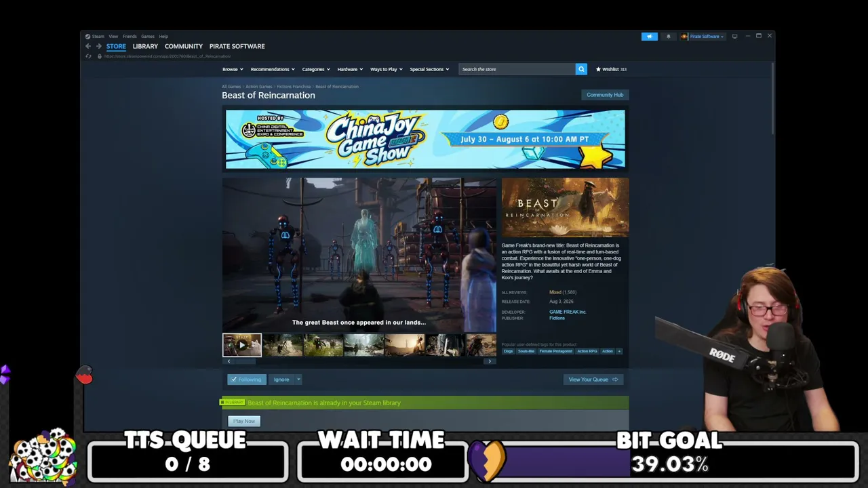Reload the store page
Image resolution: width=868 pixels, height=488 pixels.
[88, 56]
